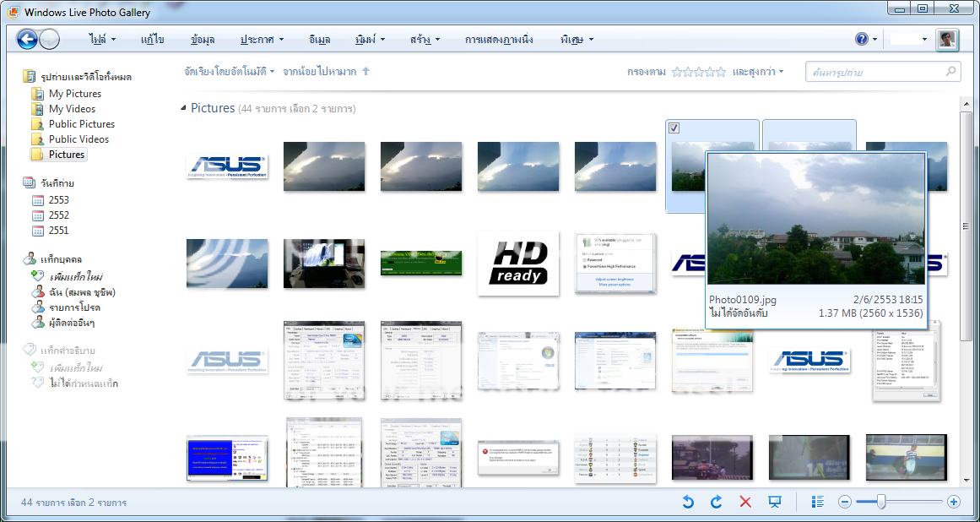Open the ไฟล์ dropdown menu
This screenshot has height=522, width=980.
[102, 40]
